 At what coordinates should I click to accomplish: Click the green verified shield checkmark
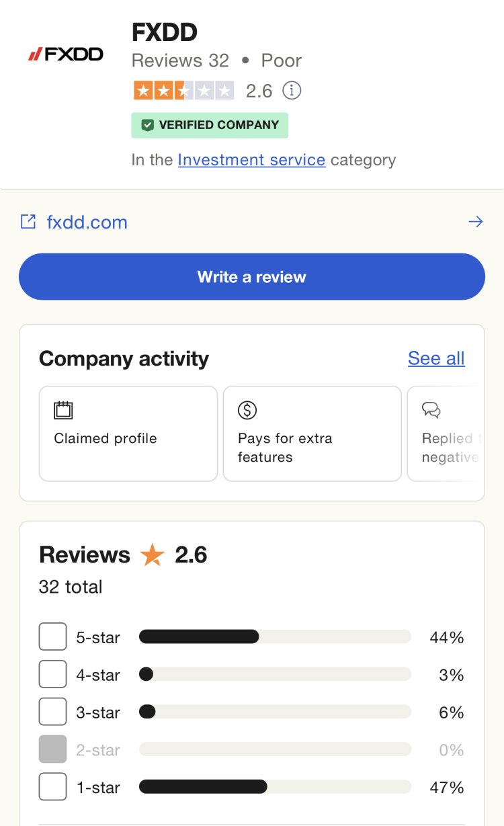click(x=148, y=125)
